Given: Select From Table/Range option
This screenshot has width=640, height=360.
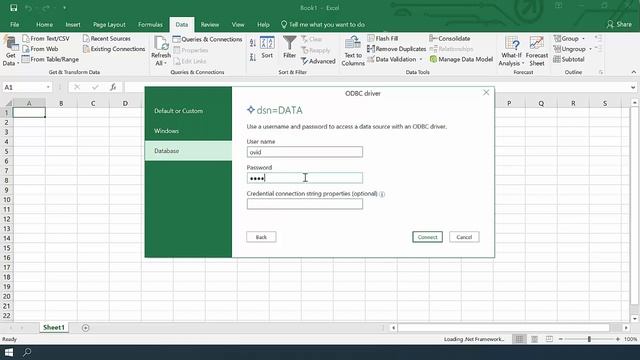Looking at the screenshot, I should point(50,59).
